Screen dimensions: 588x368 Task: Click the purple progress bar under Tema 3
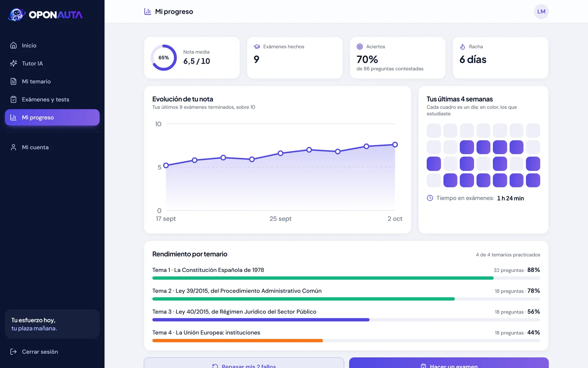261,320
